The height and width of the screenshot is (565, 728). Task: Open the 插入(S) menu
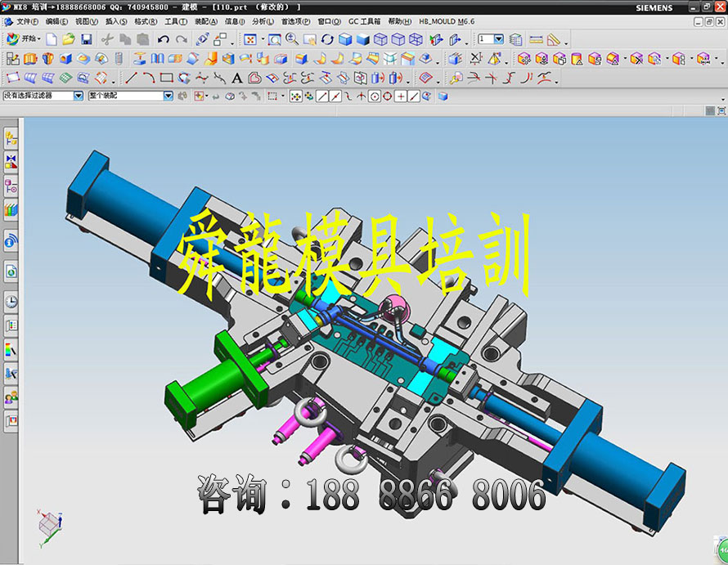click(x=116, y=21)
